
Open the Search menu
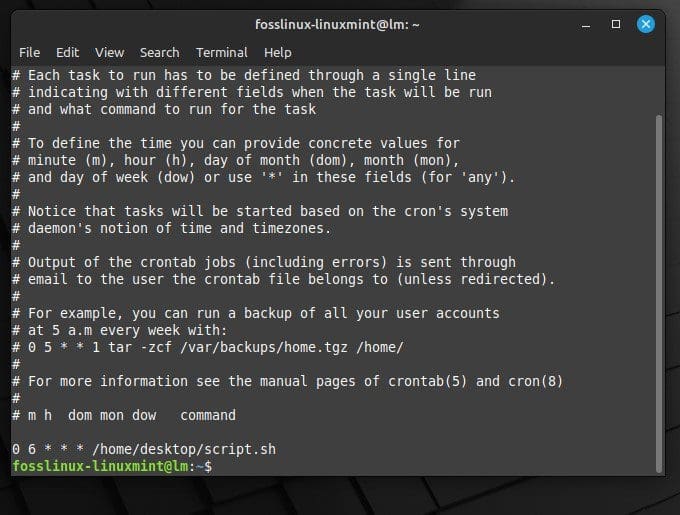159,52
